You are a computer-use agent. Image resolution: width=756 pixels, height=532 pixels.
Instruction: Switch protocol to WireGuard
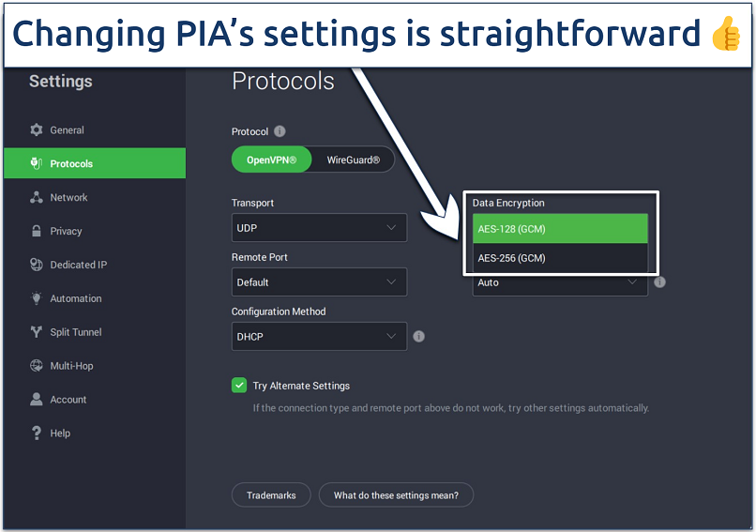[353, 160]
